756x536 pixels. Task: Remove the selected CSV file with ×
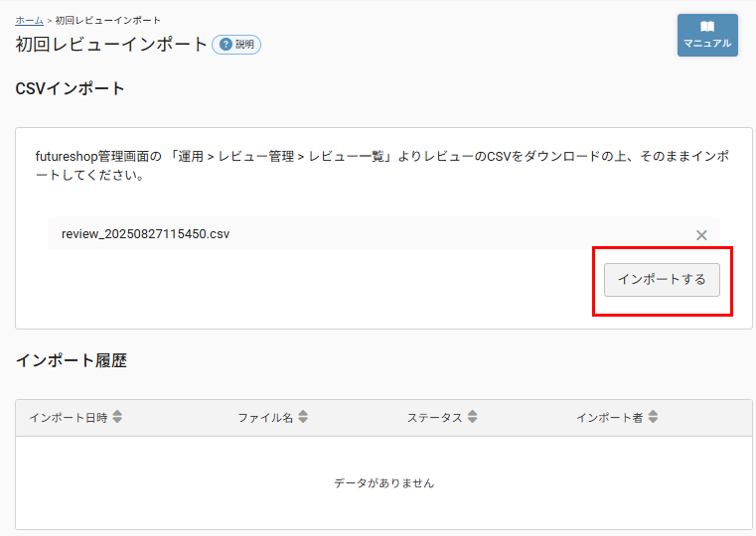point(701,235)
